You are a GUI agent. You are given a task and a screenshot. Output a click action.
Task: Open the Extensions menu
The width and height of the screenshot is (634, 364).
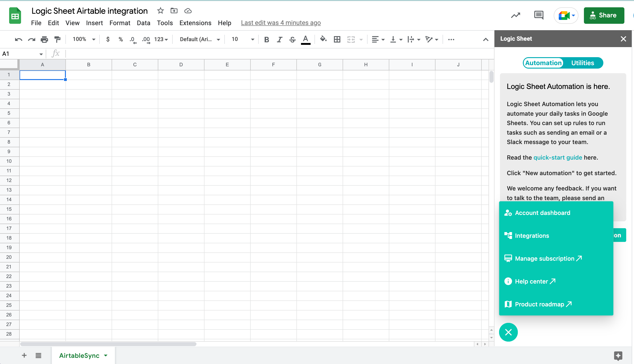(x=195, y=23)
